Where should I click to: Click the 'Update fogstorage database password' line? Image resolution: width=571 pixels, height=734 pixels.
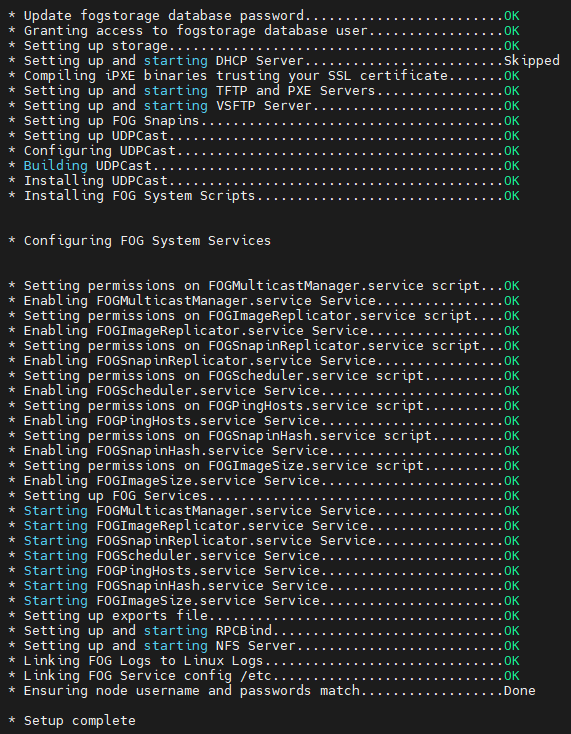(264, 16)
